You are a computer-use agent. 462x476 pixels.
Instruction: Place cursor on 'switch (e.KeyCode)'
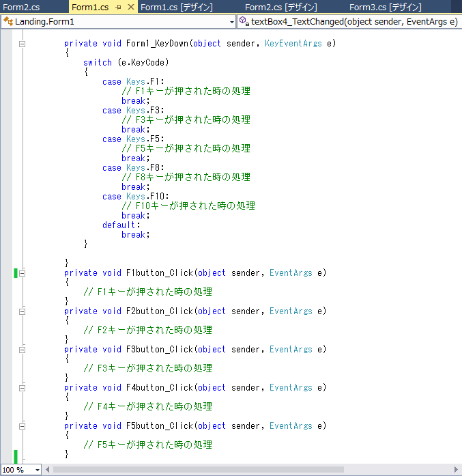[x=126, y=63]
